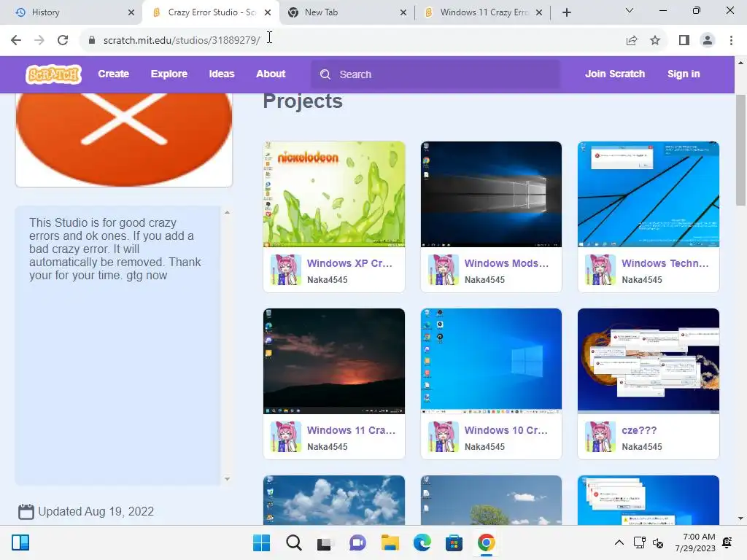This screenshot has width=747, height=560.
Task: Open the Create menu item
Action: [113, 74]
